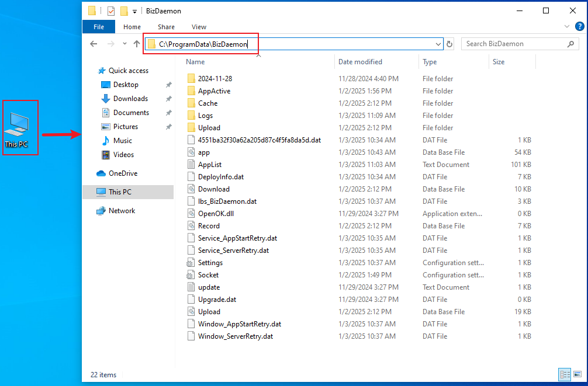
Task: Select the AppActive folder icon
Action: click(x=191, y=91)
